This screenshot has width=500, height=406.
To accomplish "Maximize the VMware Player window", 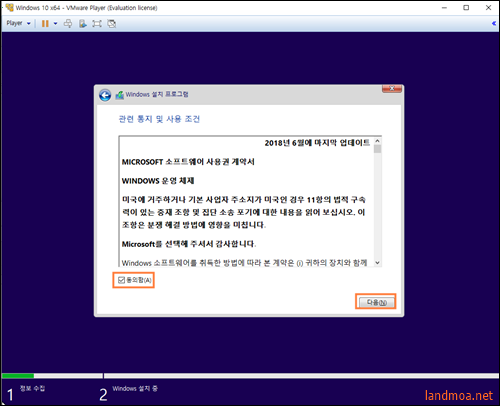I will click(466, 8).
